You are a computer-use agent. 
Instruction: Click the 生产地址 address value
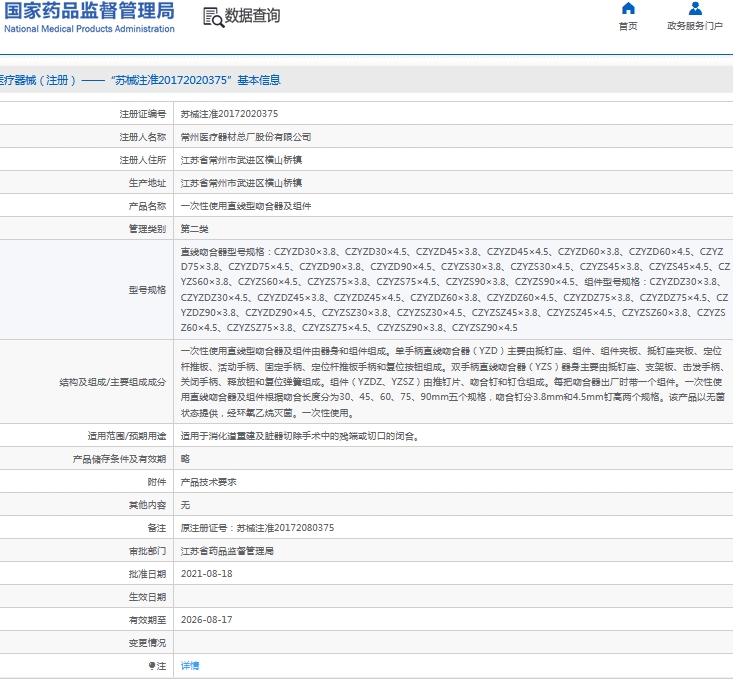[241, 183]
